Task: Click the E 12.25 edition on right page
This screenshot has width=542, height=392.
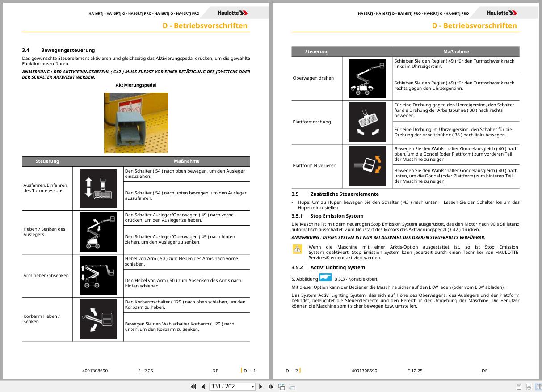Action: click(415, 371)
